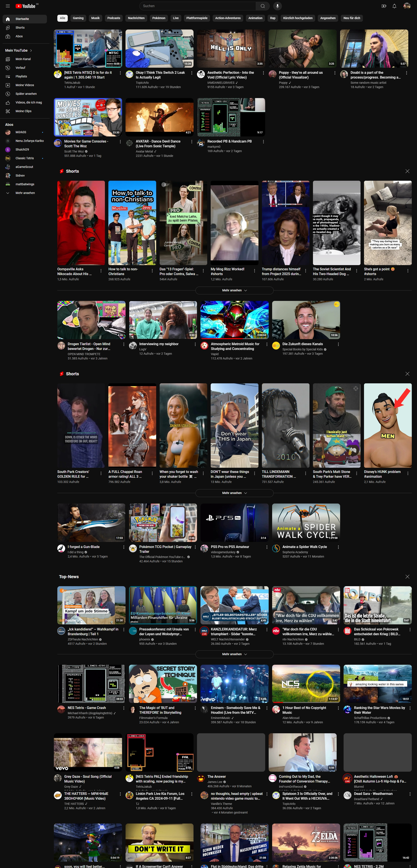417x868 pixels.
Task: Open Nenu Zefanya Kariko subscription
Action: point(25,141)
